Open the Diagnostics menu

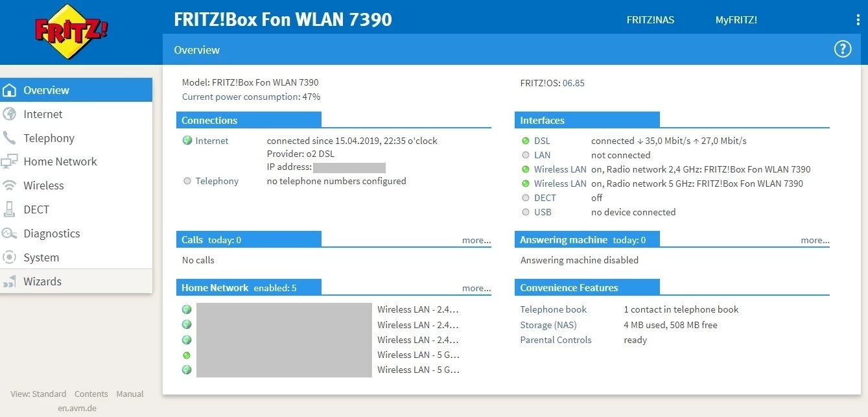76,233
